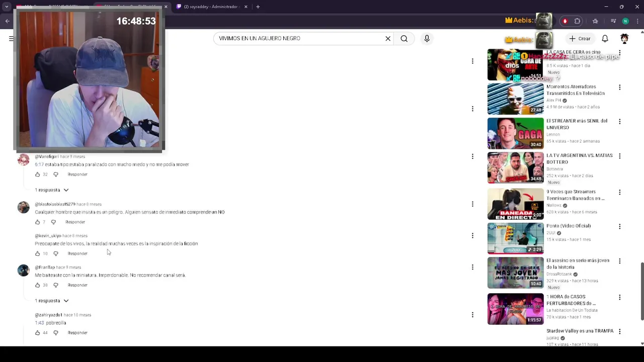
Task: Dislike blastoiseblast5279's comment
Action: (x=53, y=222)
